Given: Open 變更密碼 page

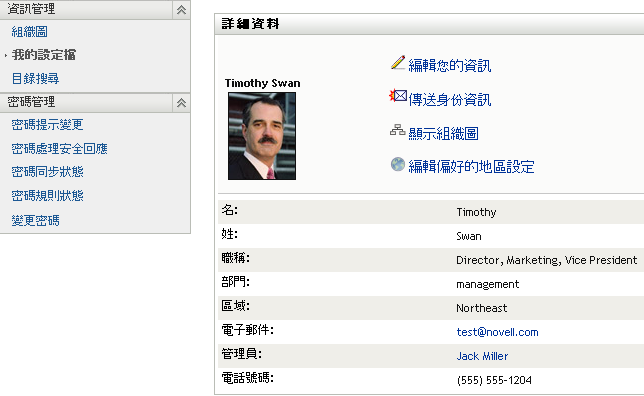Looking at the screenshot, I should pyautogui.click(x=35, y=221).
